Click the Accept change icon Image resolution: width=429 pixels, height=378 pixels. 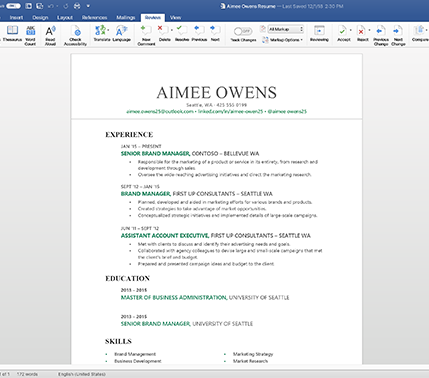pos(342,31)
